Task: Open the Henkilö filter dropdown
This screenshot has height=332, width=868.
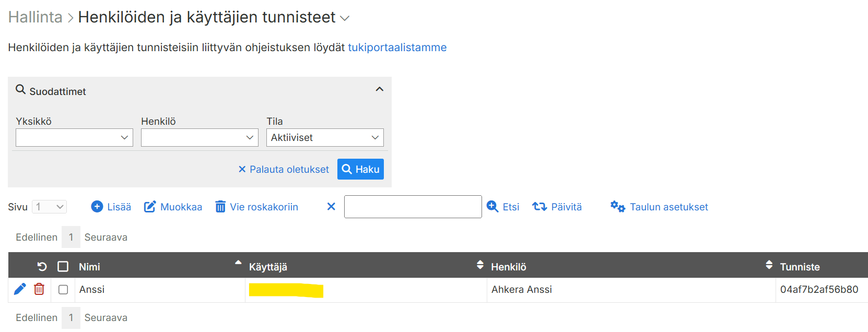Action: pos(200,138)
